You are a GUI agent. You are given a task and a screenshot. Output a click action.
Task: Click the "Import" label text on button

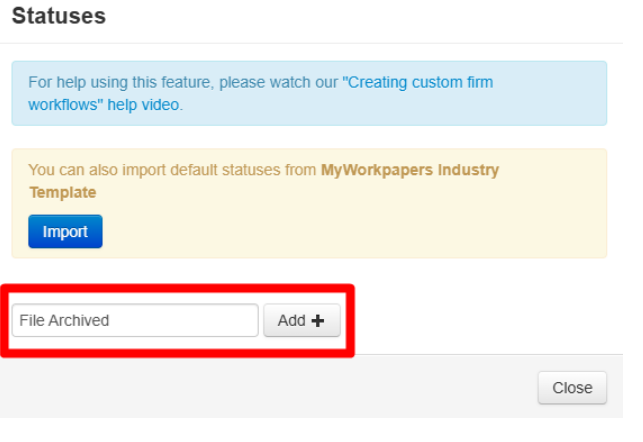coord(65,232)
